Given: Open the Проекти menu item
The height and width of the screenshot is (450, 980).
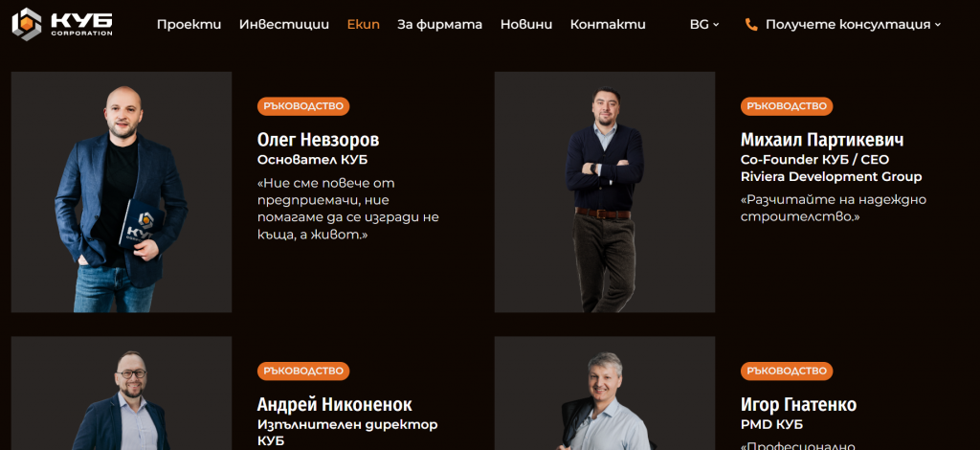Looking at the screenshot, I should click(x=189, y=25).
